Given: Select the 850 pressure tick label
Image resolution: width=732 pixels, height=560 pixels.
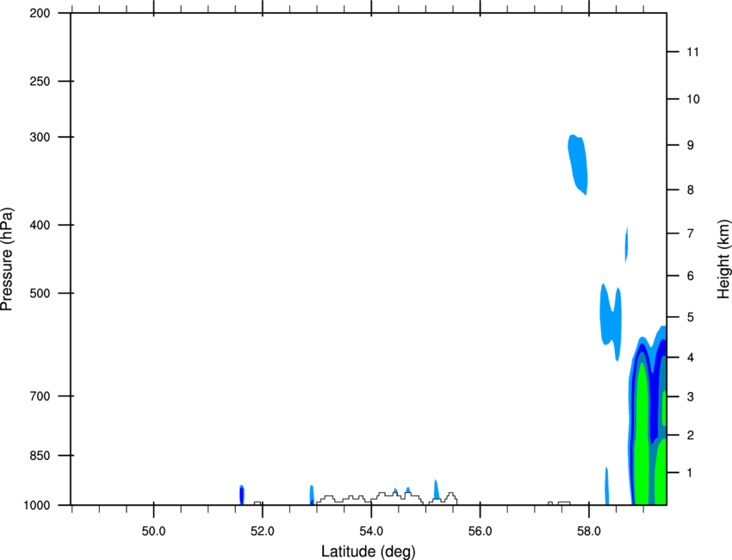Looking at the screenshot, I should point(40,456).
